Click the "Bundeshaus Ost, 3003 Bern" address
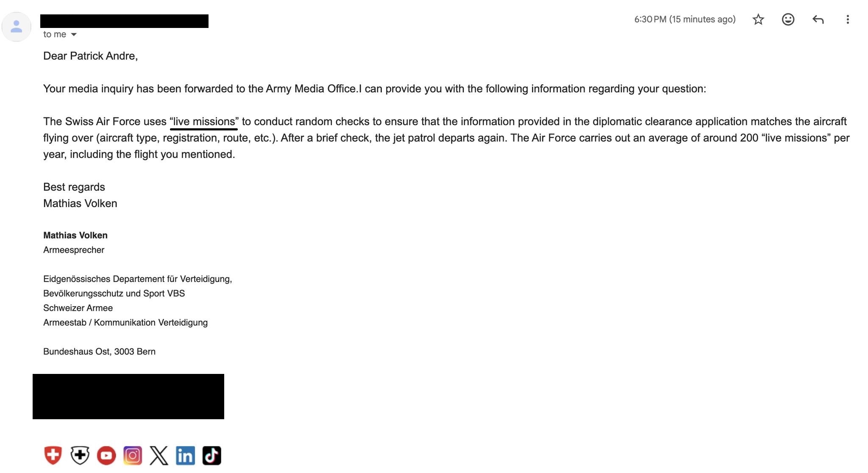 (x=99, y=351)
